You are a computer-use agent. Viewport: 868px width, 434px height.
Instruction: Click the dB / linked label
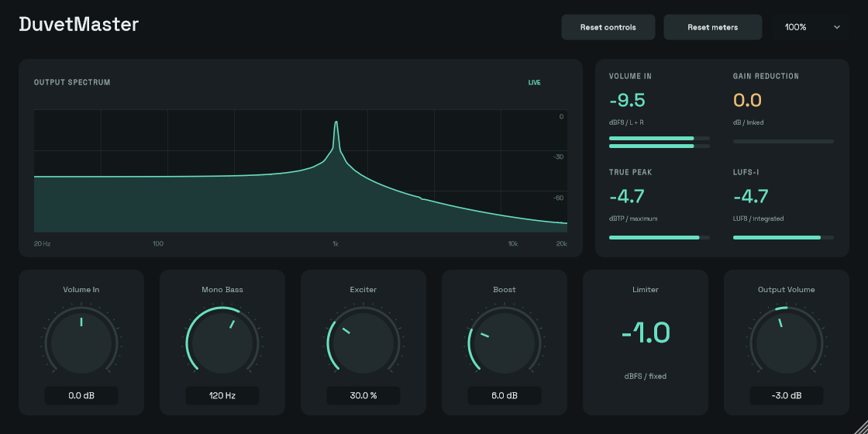click(x=749, y=122)
